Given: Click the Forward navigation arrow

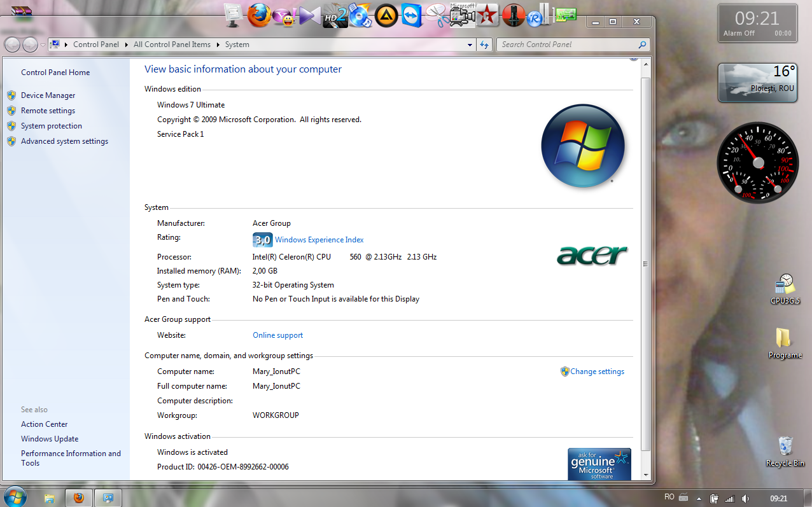Looking at the screenshot, I should [x=30, y=45].
